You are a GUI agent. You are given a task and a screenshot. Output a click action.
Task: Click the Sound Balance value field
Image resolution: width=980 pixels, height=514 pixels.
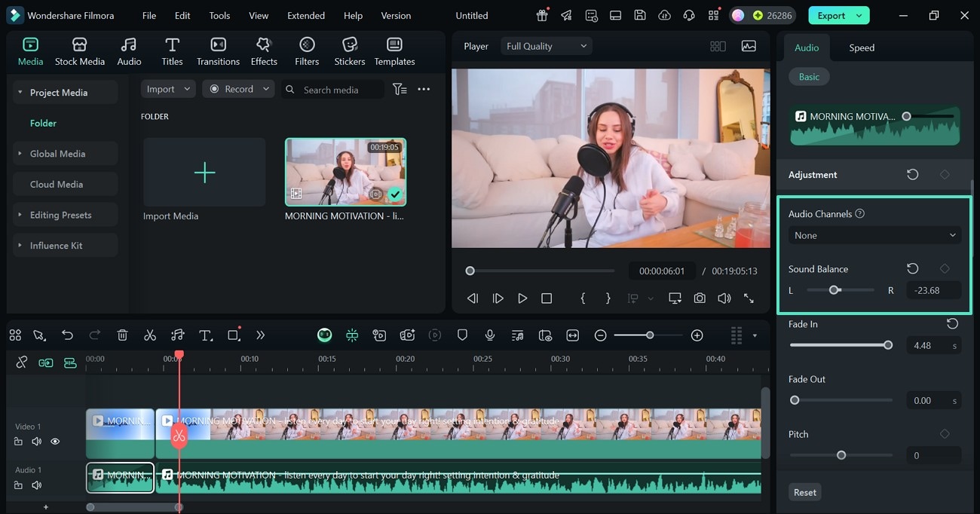933,290
